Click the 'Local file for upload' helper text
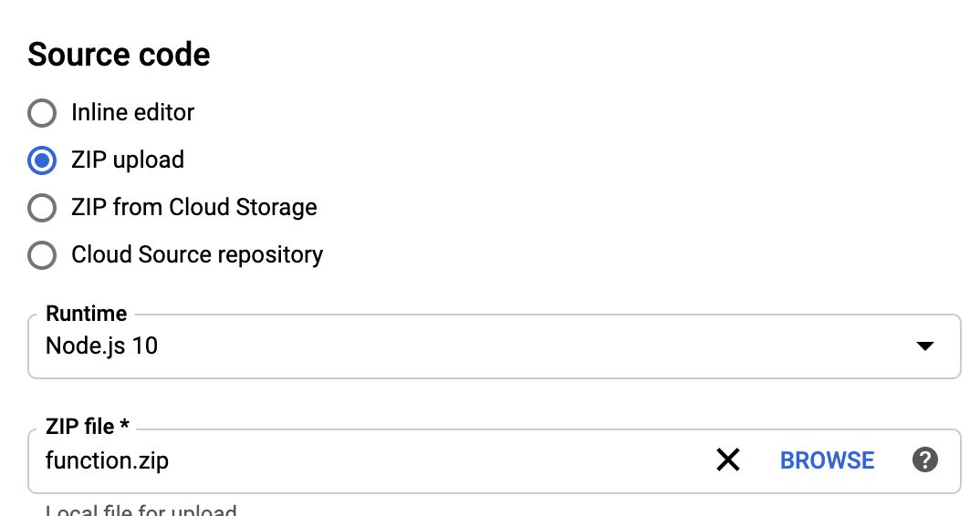This screenshot has height=516, width=980. click(141, 510)
